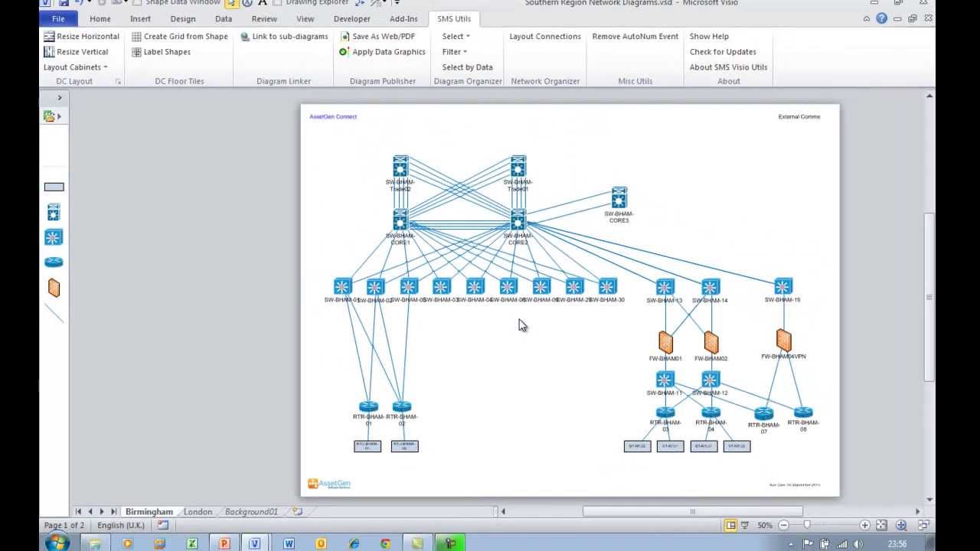Open the Filter dropdown
This screenshot has height=551, width=980.
[454, 51]
